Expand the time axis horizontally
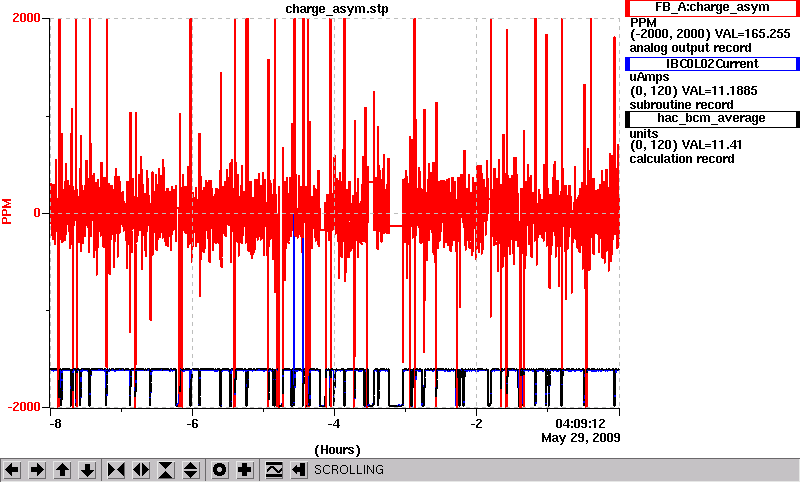800x482 pixels. 141,470
